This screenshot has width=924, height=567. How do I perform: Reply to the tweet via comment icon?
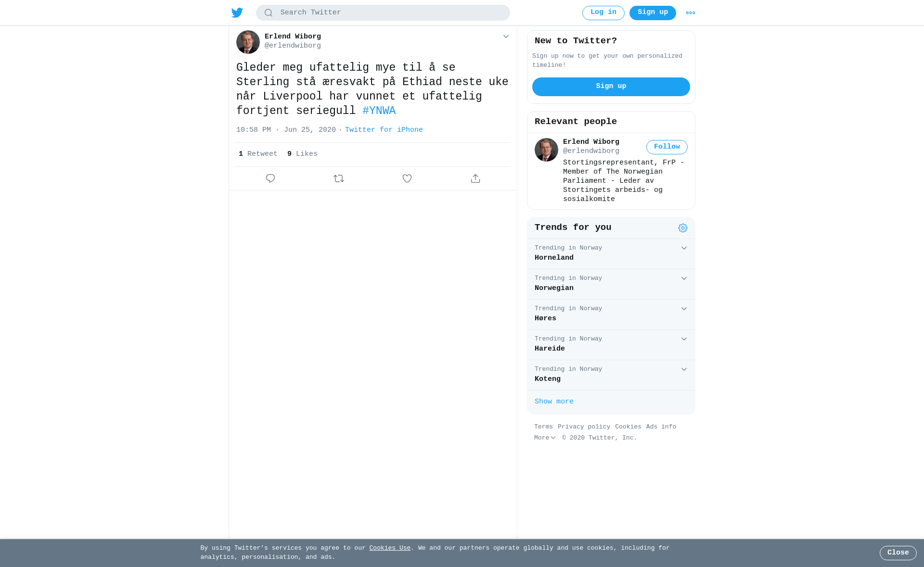(270, 178)
